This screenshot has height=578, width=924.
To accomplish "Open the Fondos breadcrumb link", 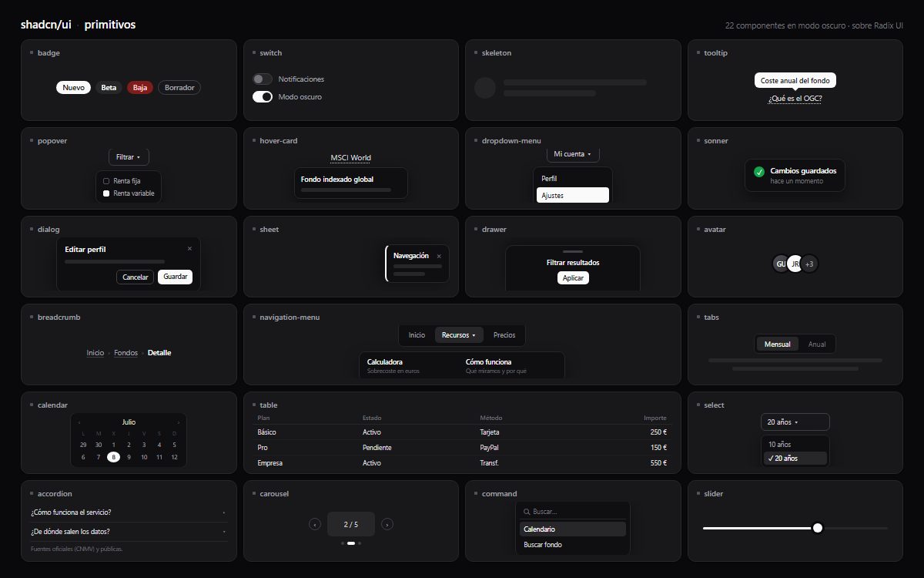I will [126, 353].
